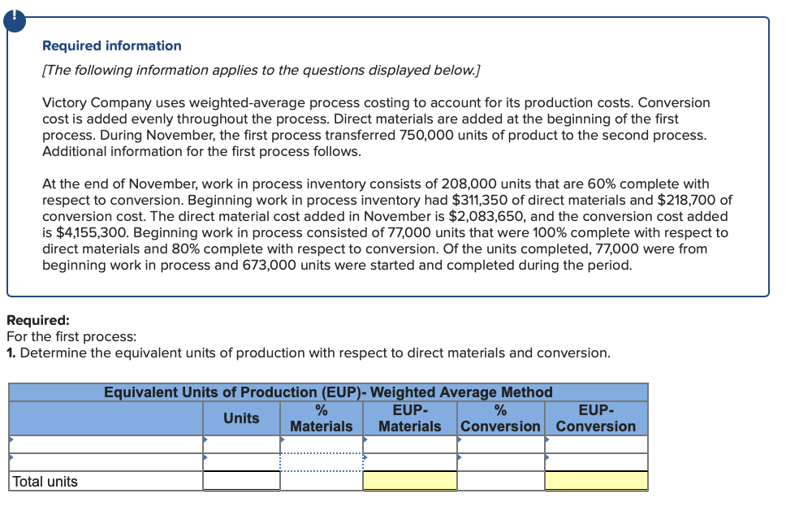Click first row % Materials cell
This screenshot has height=528, width=812.
pos(322,444)
